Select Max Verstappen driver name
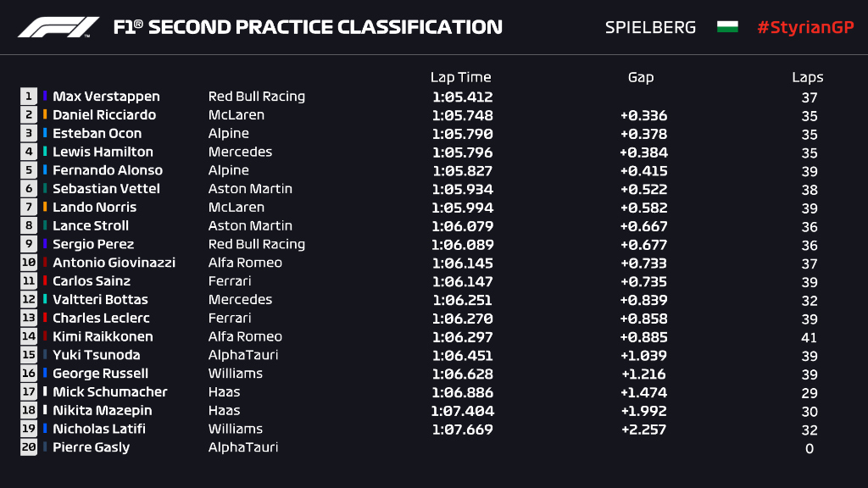This screenshot has height=488, width=868. click(x=106, y=97)
